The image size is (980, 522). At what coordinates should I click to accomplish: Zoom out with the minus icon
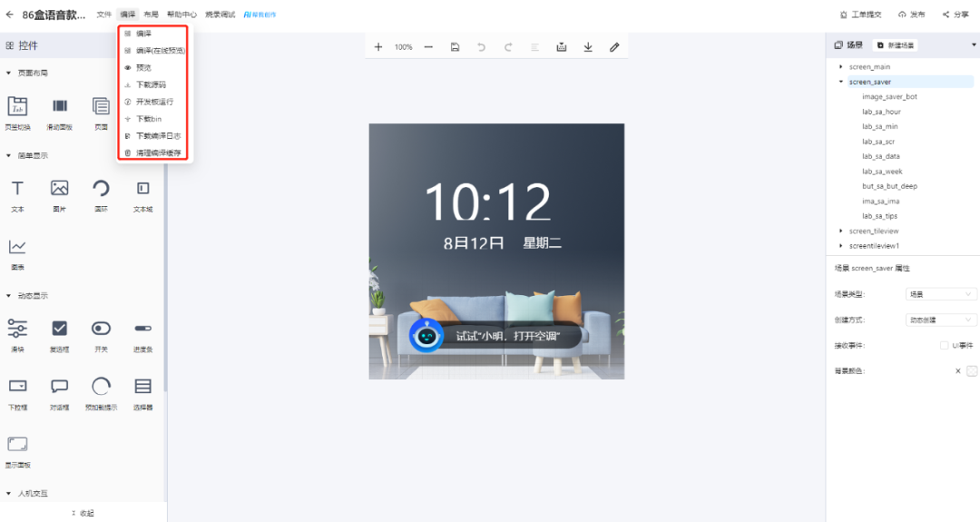(x=428, y=47)
